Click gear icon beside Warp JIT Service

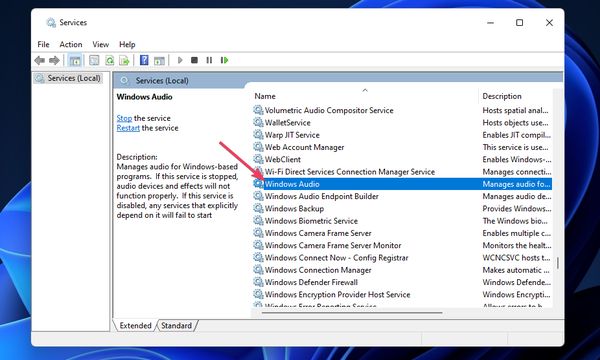point(258,135)
